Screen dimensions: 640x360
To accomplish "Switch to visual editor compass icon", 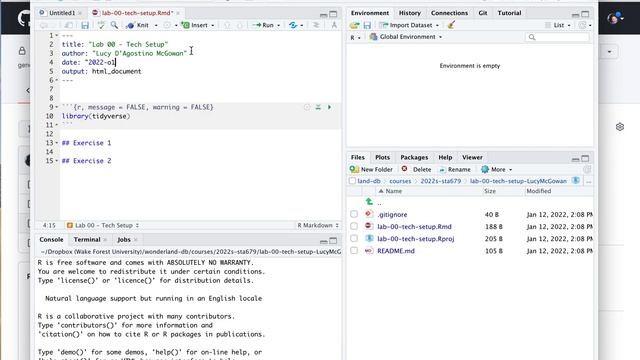I will 334,25.
